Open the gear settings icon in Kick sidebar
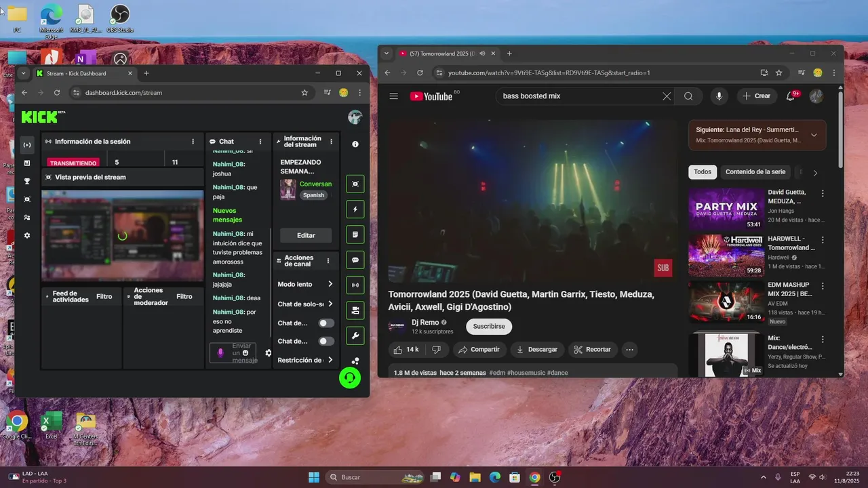This screenshot has height=488, width=868. coord(27,235)
